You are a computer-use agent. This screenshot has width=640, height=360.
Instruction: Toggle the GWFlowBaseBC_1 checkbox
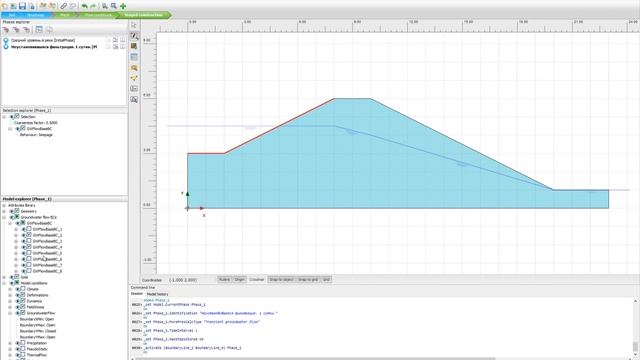[x=29, y=229]
